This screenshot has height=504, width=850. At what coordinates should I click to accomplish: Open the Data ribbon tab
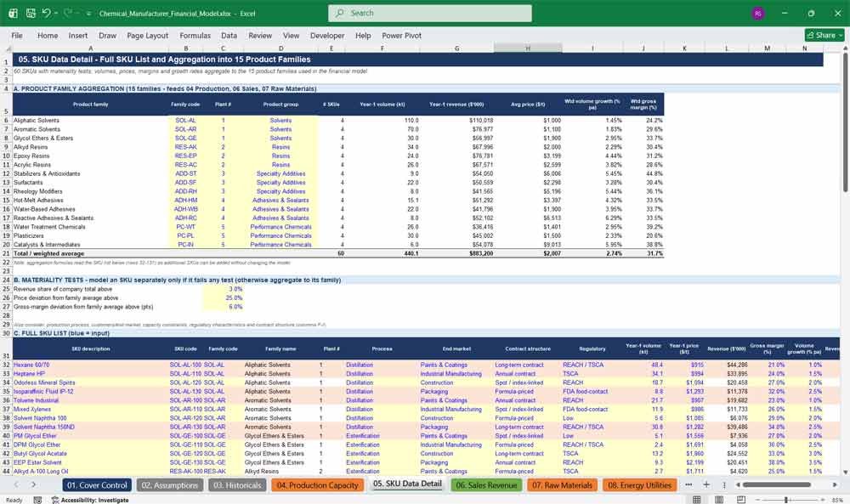[229, 35]
